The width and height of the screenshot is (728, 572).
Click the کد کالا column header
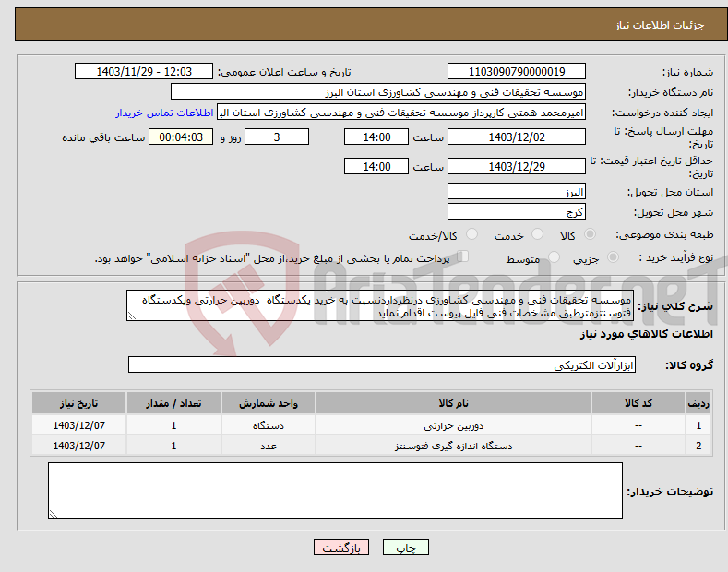pyautogui.click(x=638, y=403)
